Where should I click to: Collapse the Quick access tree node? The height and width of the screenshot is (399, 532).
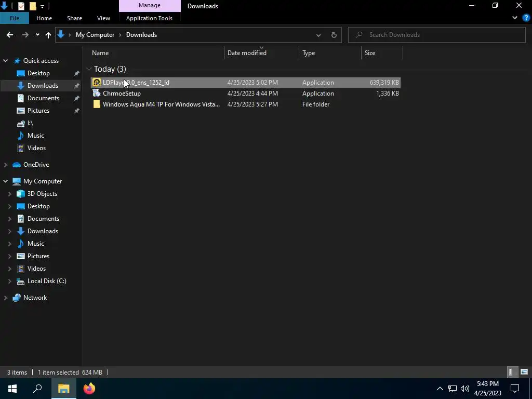[5, 61]
